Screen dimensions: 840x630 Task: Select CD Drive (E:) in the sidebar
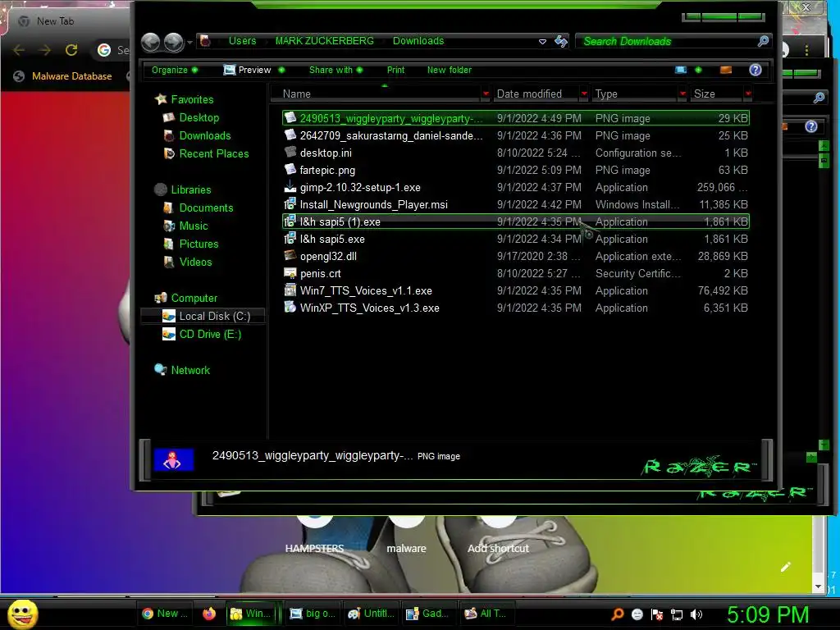tap(202, 335)
